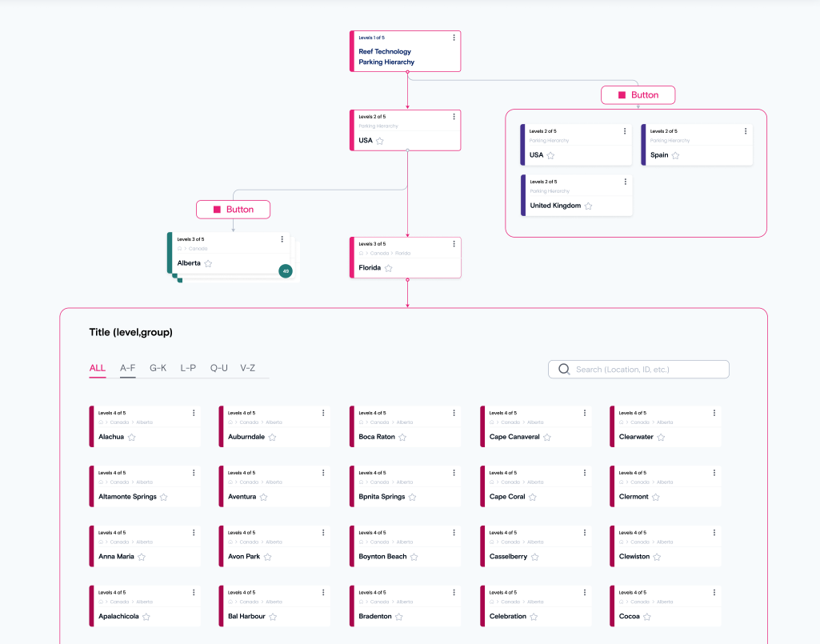Open the Bpnita Springs card's kebab menu
Viewport: 820px width, 644px height.
pyautogui.click(x=454, y=473)
